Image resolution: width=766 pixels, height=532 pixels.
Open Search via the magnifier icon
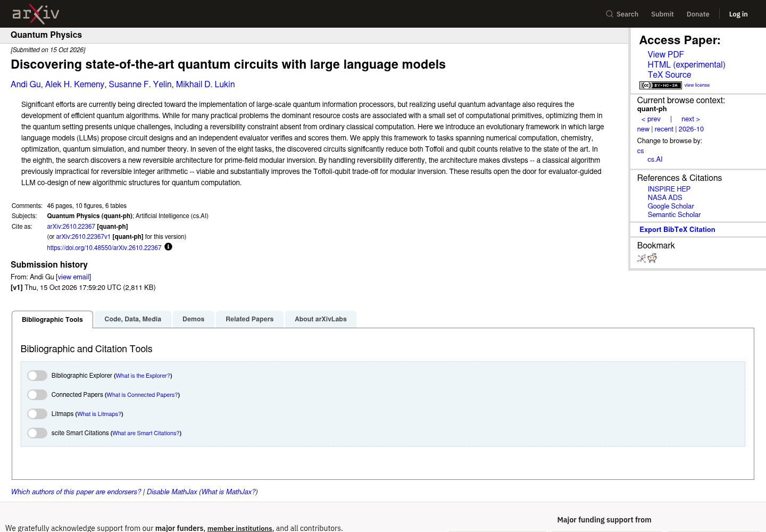click(x=610, y=14)
